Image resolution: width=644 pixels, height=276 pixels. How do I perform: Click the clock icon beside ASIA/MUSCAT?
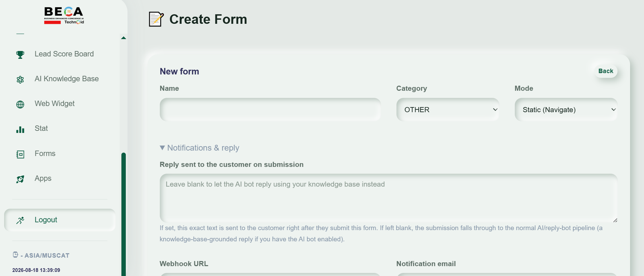tap(15, 255)
